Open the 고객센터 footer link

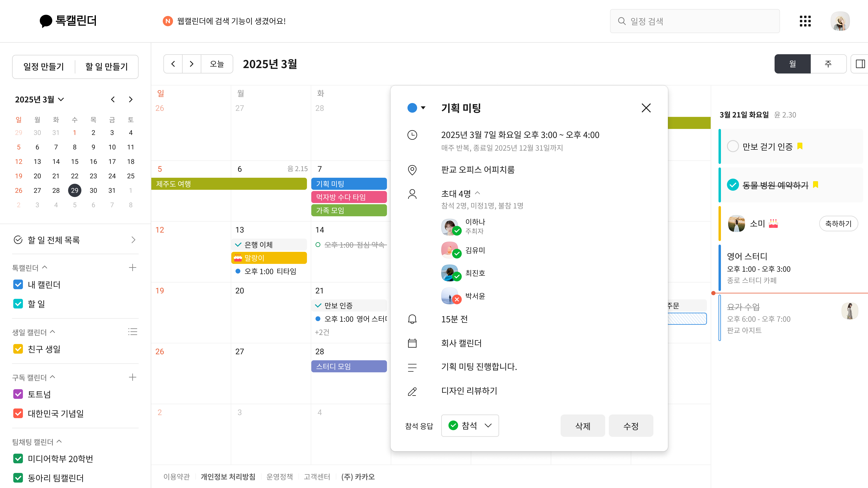coord(317,477)
